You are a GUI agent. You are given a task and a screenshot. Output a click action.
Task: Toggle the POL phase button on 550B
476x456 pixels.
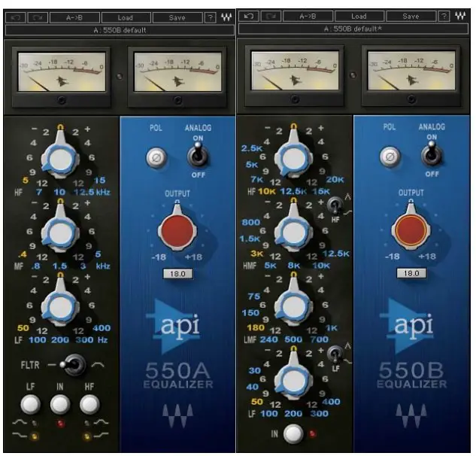click(x=390, y=157)
